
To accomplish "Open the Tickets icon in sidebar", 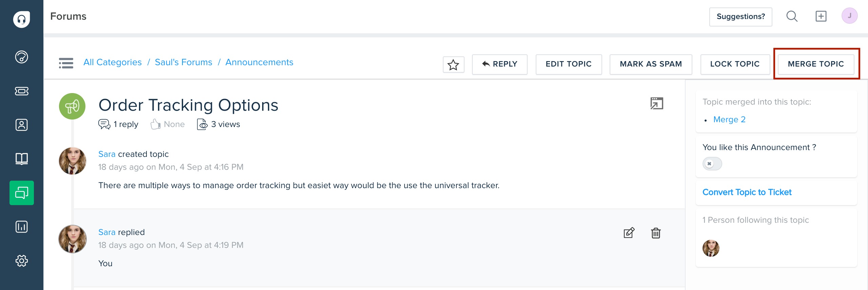I will [21, 91].
